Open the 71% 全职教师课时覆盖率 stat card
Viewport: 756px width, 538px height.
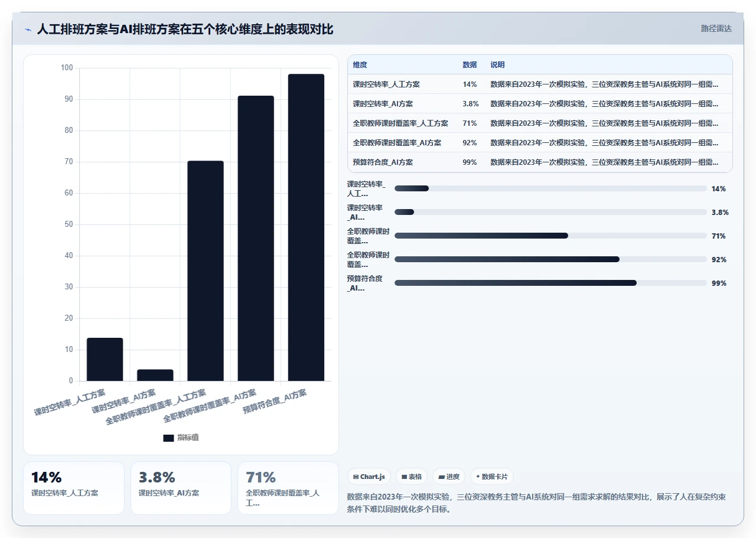288,488
